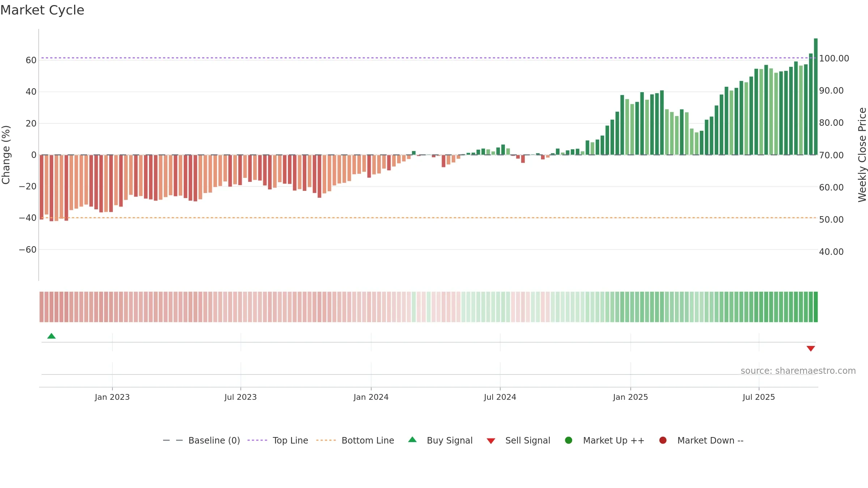This screenshot has height=488, width=868.
Task: Click the Jan 2023 axis label
Action: tap(112, 397)
